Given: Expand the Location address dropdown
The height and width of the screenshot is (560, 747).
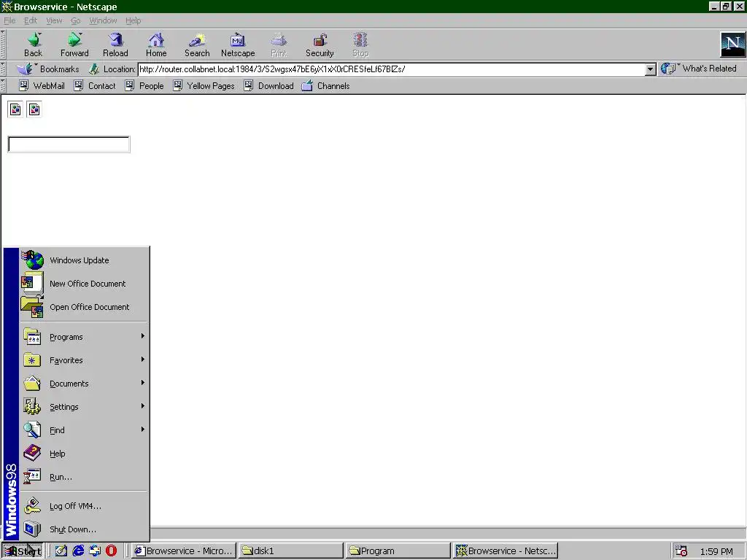Looking at the screenshot, I should [650, 69].
